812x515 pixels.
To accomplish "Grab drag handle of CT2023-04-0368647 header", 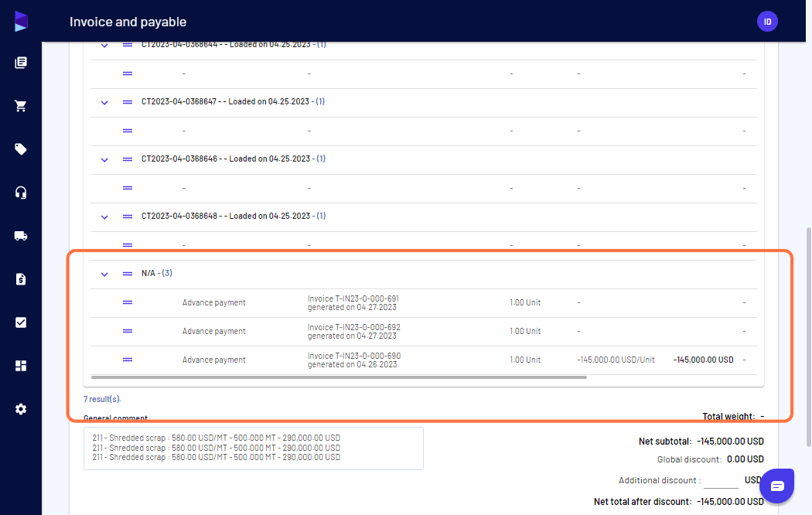I will 128,102.
